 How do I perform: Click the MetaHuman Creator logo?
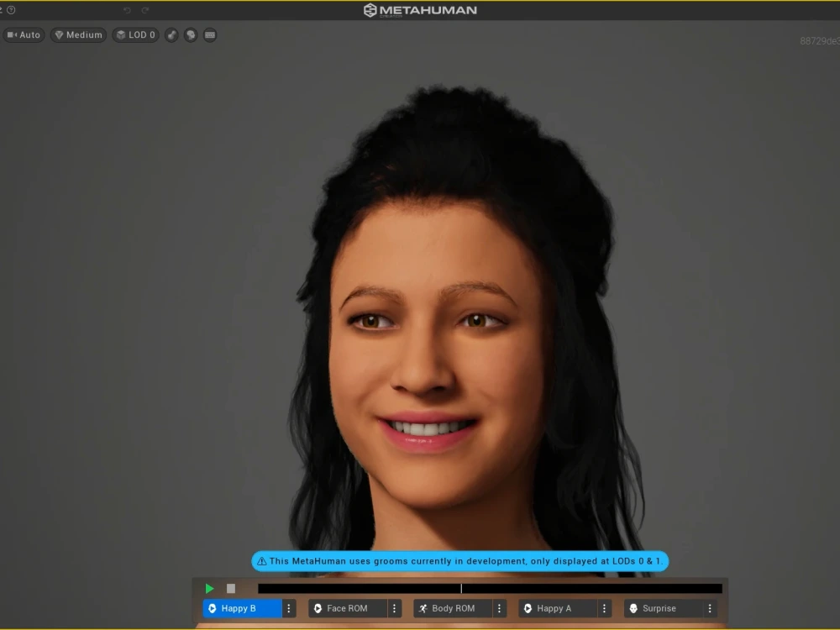tap(419, 9)
